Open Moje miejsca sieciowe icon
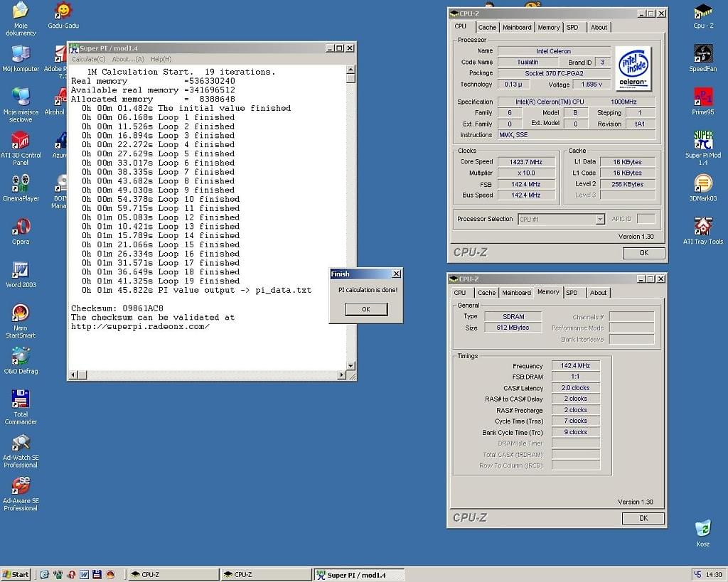The width and height of the screenshot is (728, 582). click(21, 105)
